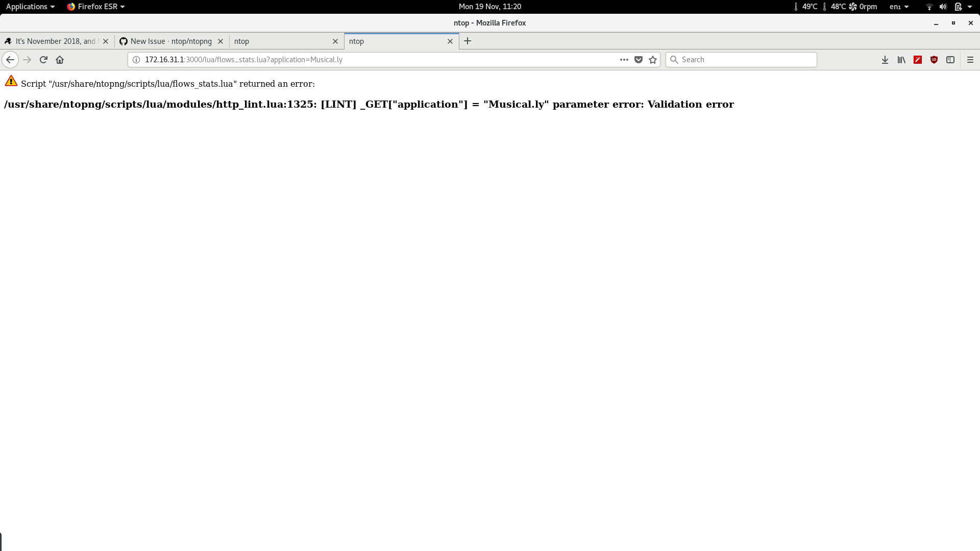Open the Firefox hamburger menu
This screenshot has width=980, height=551.
pyautogui.click(x=970, y=60)
